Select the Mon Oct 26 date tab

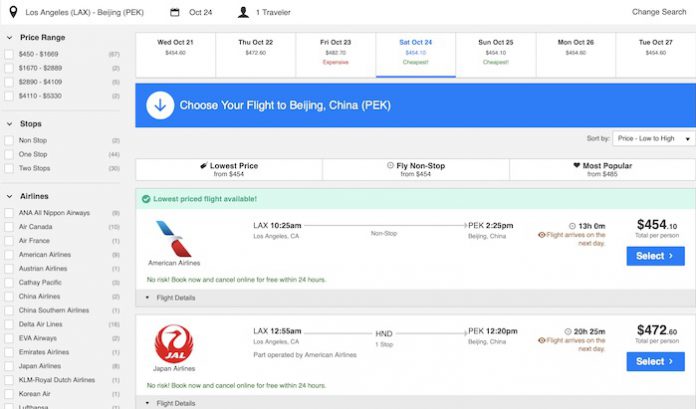pyautogui.click(x=576, y=55)
